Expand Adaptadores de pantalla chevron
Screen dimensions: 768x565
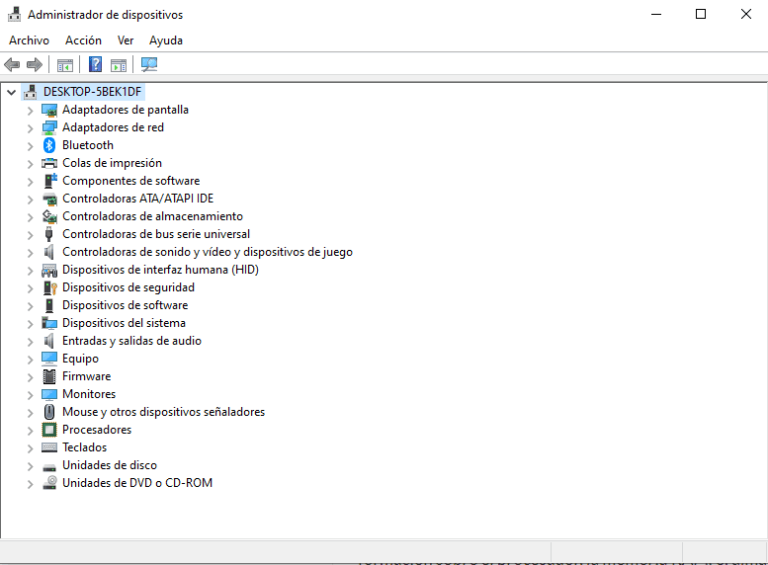tap(30, 111)
